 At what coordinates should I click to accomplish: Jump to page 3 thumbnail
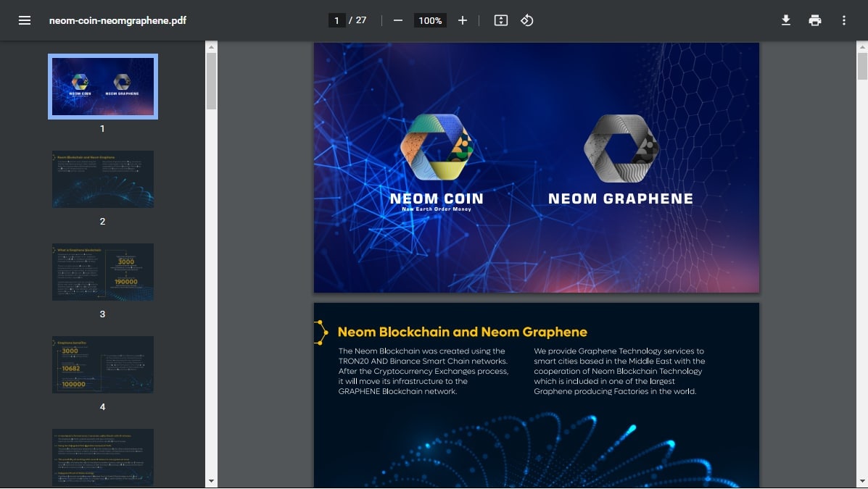(x=103, y=272)
